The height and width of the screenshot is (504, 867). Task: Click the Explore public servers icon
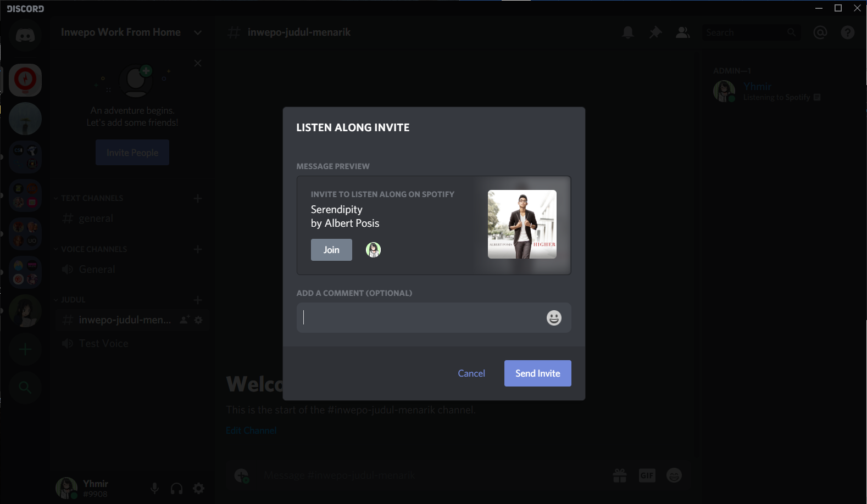[x=25, y=388]
